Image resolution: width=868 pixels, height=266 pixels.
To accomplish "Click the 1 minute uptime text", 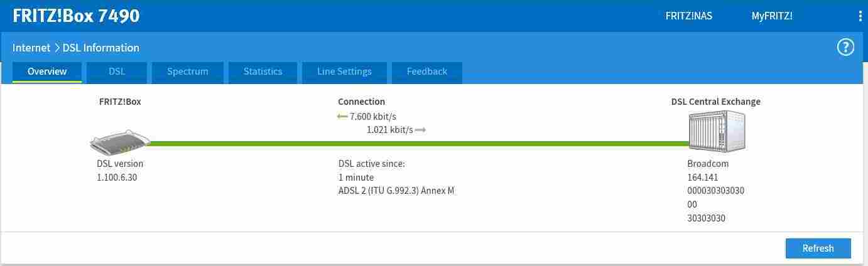I will 356,178.
